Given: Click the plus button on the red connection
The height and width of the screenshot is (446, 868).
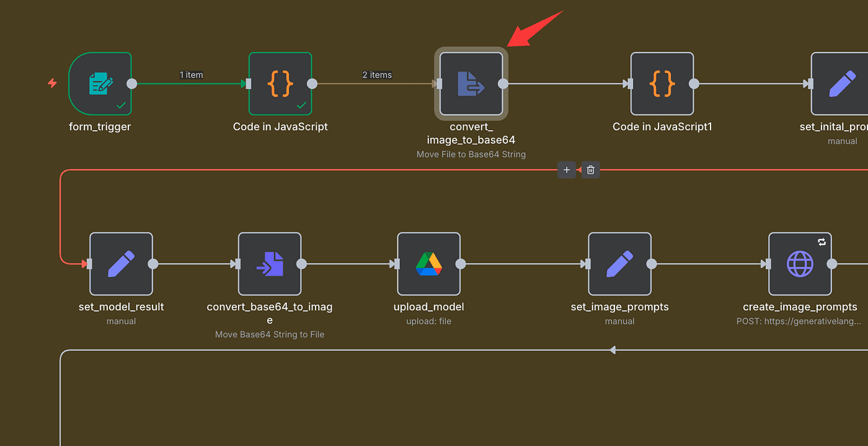Looking at the screenshot, I should point(567,170).
